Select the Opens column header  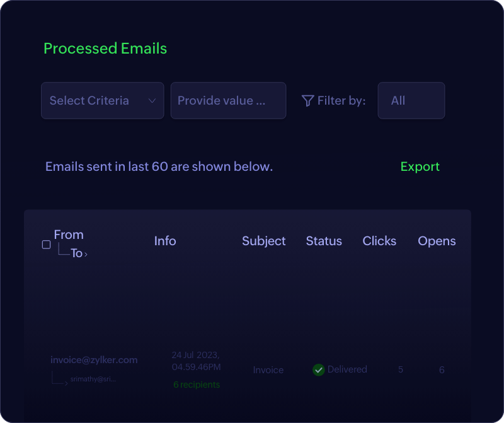pos(437,241)
